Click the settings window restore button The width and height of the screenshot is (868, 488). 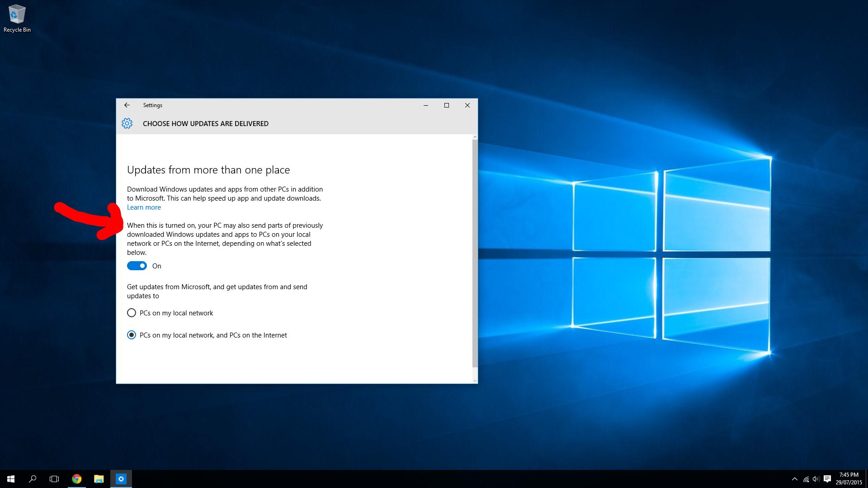click(x=447, y=105)
